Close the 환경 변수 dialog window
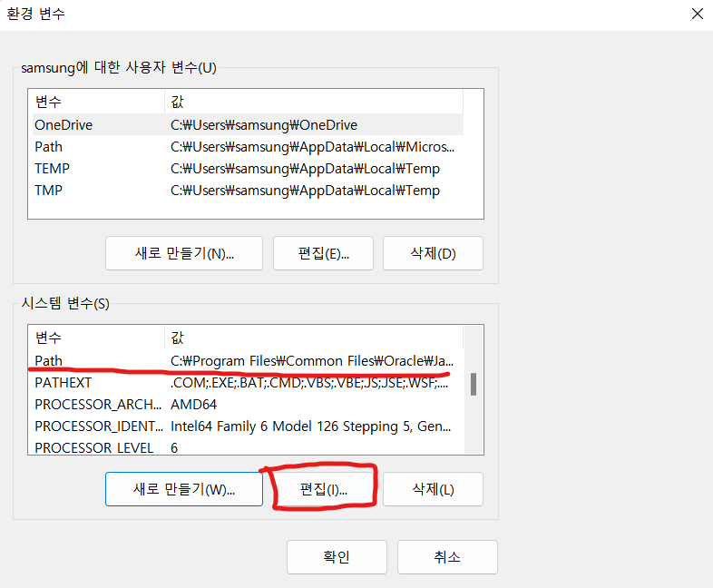Screen dimensions: 713x588 coord(697,14)
